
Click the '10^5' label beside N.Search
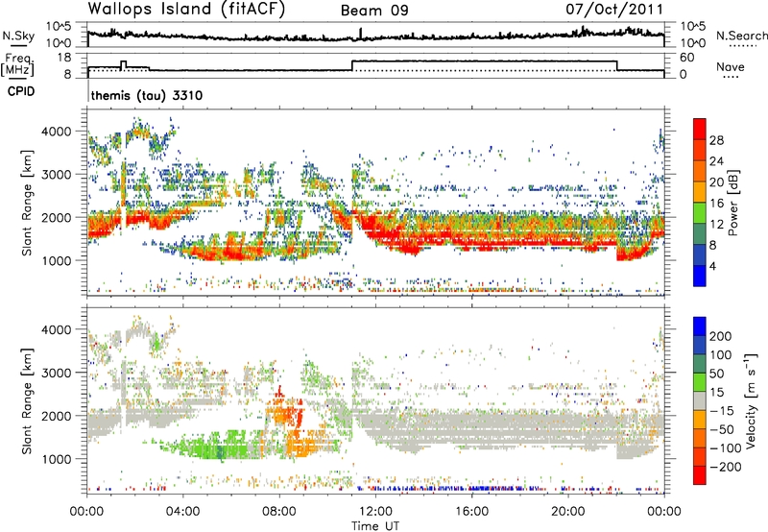pos(693,26)
